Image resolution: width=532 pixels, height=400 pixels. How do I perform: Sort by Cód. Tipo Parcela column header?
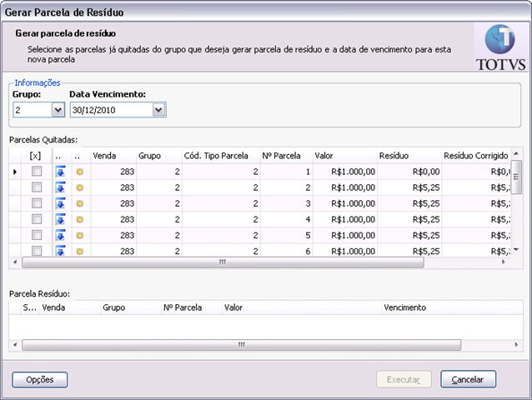pyautogui.click(x=221, y=156)
